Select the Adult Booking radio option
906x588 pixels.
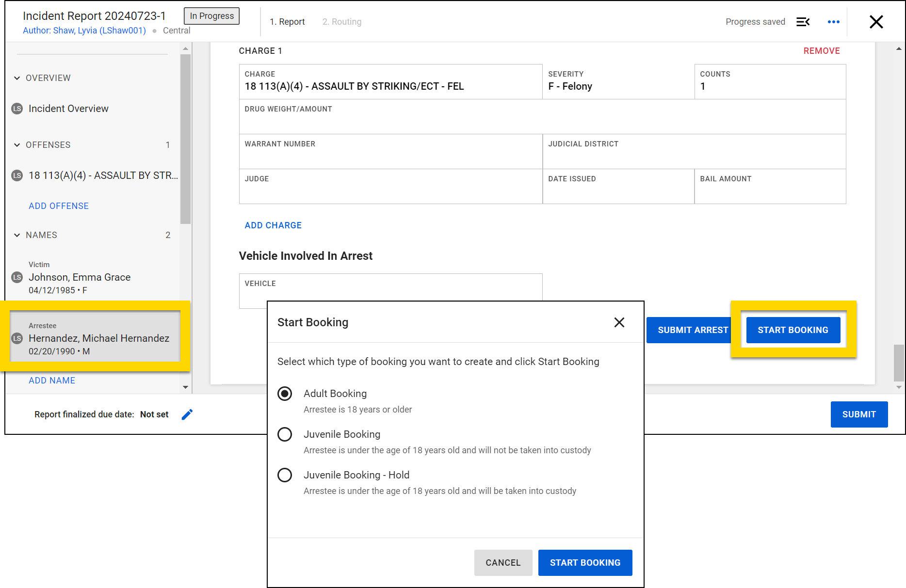point(285,394)
